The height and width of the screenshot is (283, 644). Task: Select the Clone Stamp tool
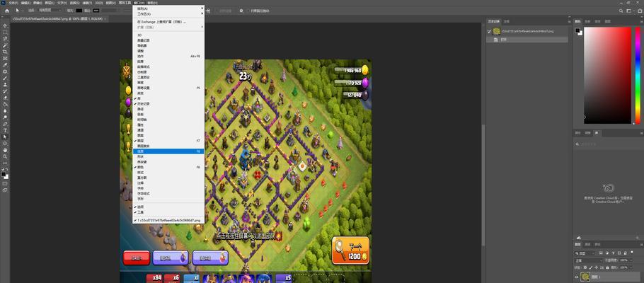point(5,85)
